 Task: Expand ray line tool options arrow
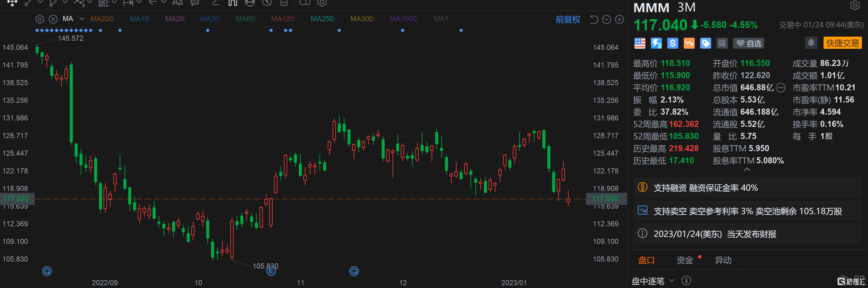point(65,2)
